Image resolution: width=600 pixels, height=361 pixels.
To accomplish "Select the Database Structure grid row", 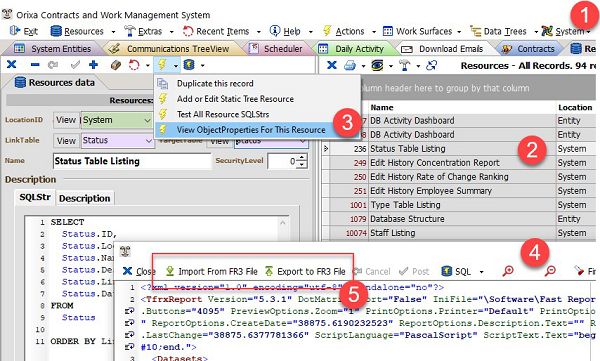I will click(459, 219).
